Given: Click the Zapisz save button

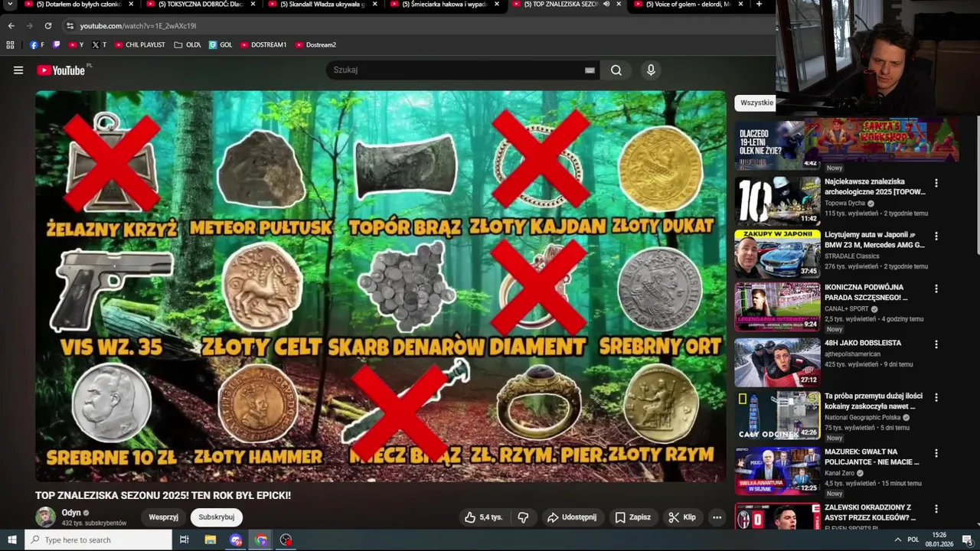Looking at the screenshot, I should (632, 517).
